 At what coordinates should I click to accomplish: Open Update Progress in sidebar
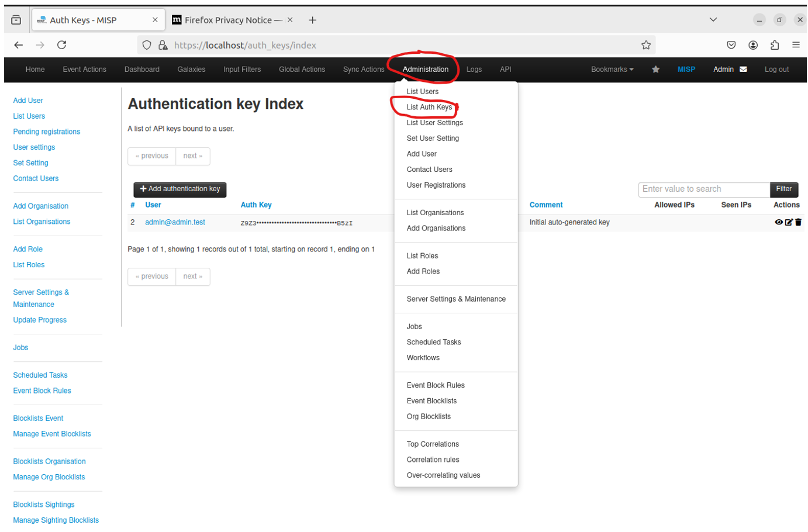click(40, 320)
